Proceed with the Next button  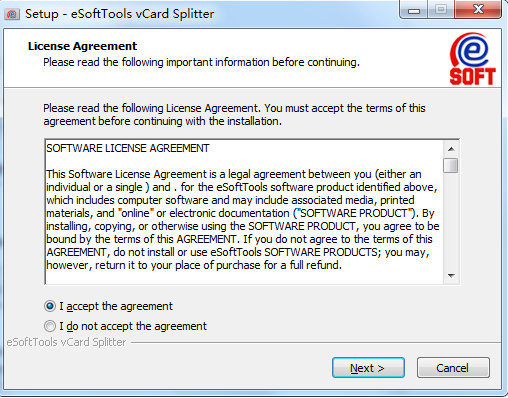[368, 368]
